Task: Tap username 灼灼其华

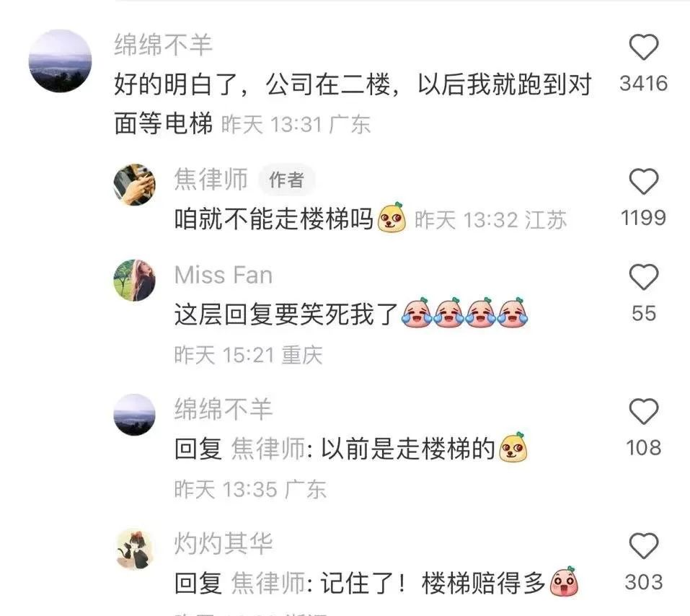Action: (x=224, y=543)
